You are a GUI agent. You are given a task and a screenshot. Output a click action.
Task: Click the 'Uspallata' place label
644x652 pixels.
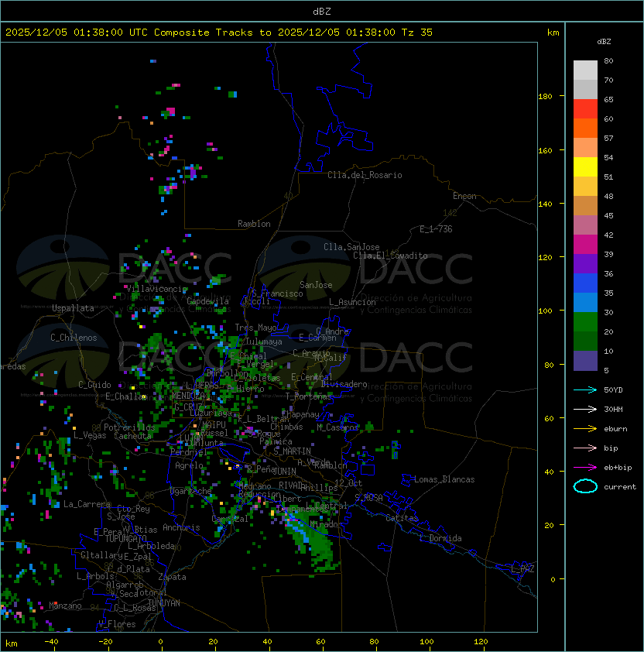73,308
